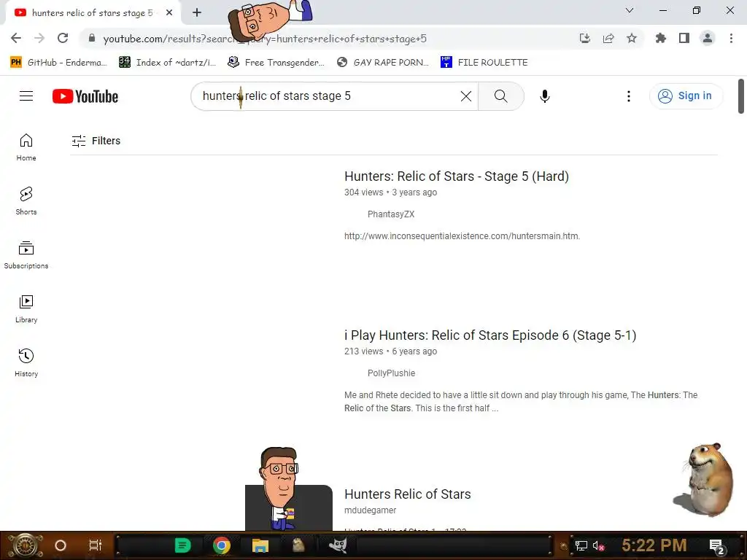Open Library in the sidebar
Viewport: 747px width, 560px height.
point(26,308)
